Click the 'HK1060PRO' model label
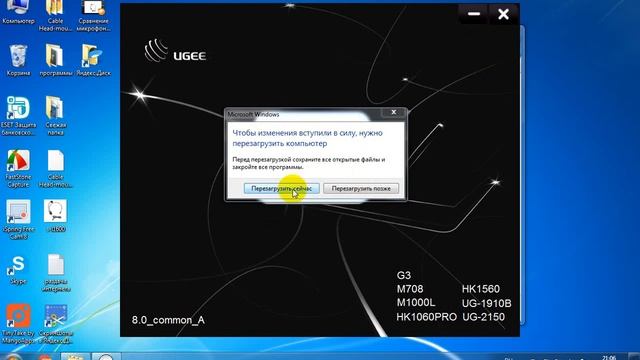The height and width of the screenshot is (360, 640). [x=426, y=317]
